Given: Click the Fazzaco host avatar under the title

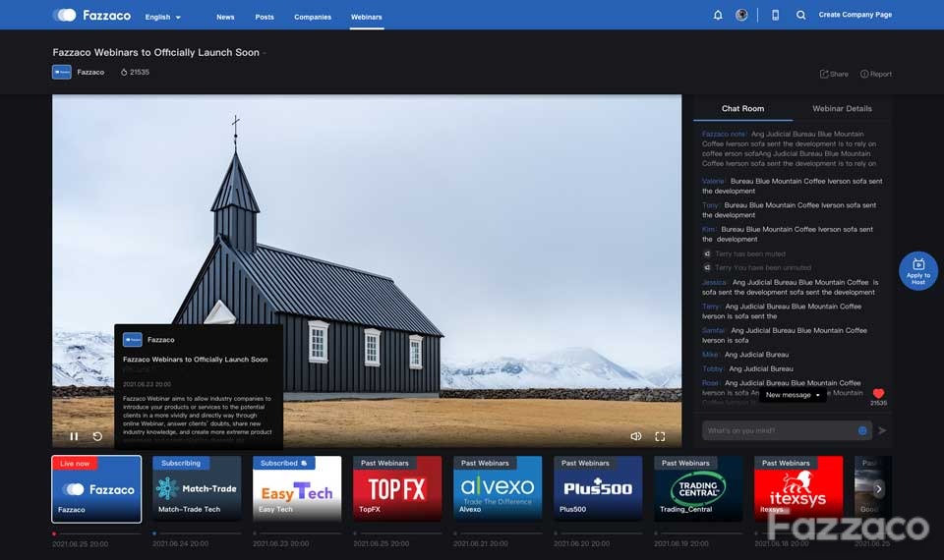Looking at the screenshot, I should [x=61, y=72].
